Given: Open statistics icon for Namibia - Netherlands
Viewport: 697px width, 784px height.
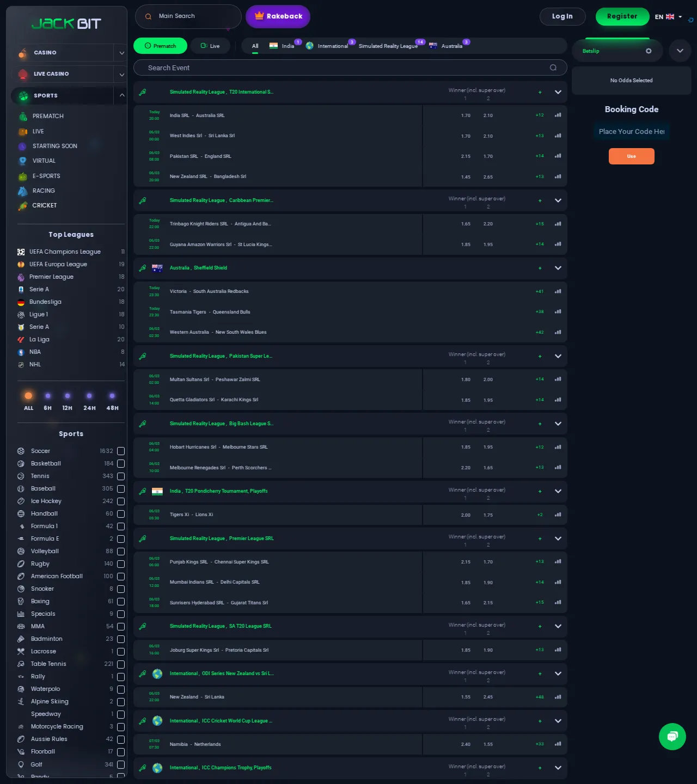Looking at the screenshot, I should point(558,744).
